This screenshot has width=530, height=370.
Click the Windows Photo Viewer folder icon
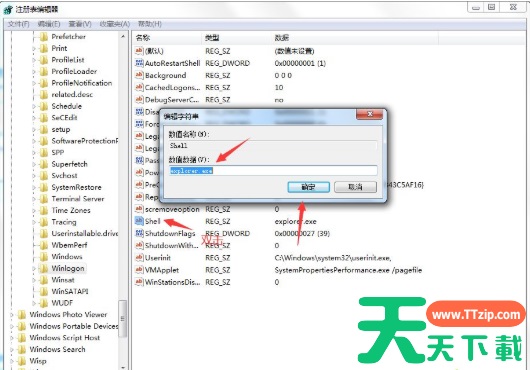pos(22,315)
